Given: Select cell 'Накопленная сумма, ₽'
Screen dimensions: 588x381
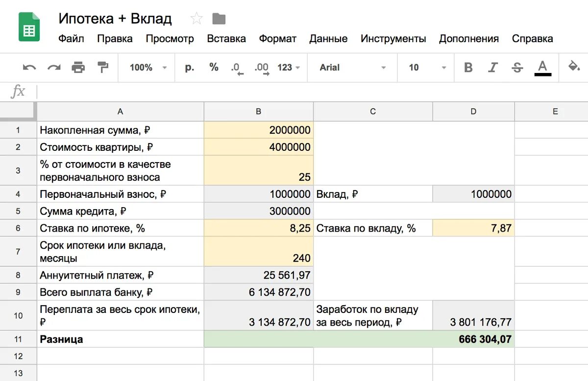Looking at the screenshot, I should [121, 130].
